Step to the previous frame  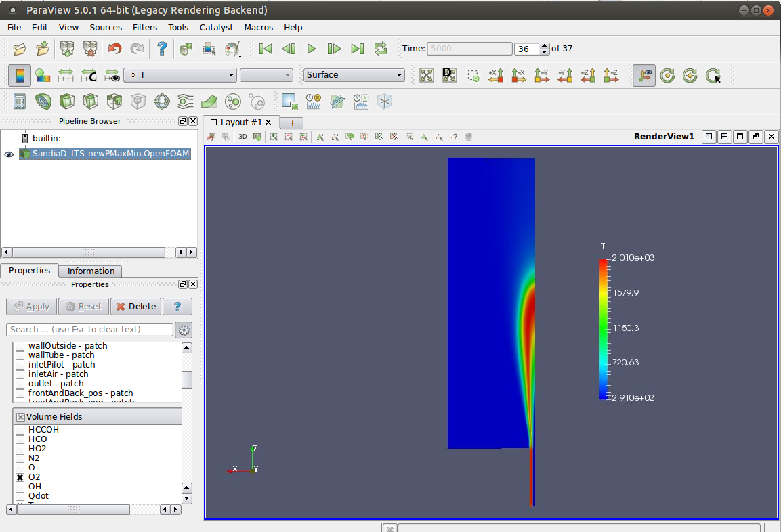(x=289, y=49)
